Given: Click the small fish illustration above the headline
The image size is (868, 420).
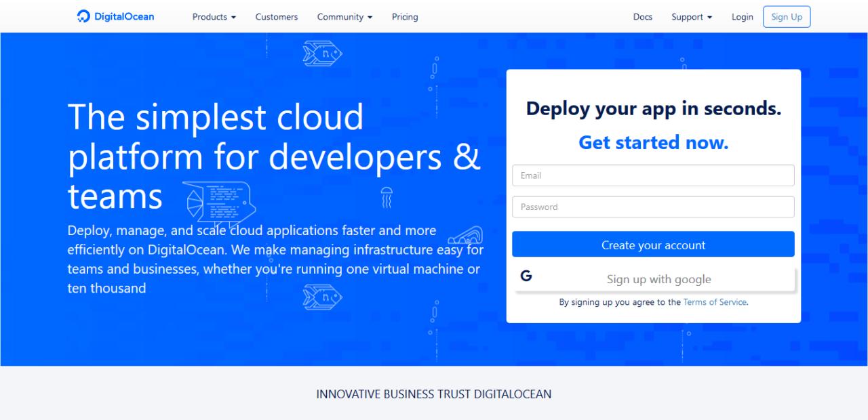Looking at the screenshot, I should pos(322,51).
